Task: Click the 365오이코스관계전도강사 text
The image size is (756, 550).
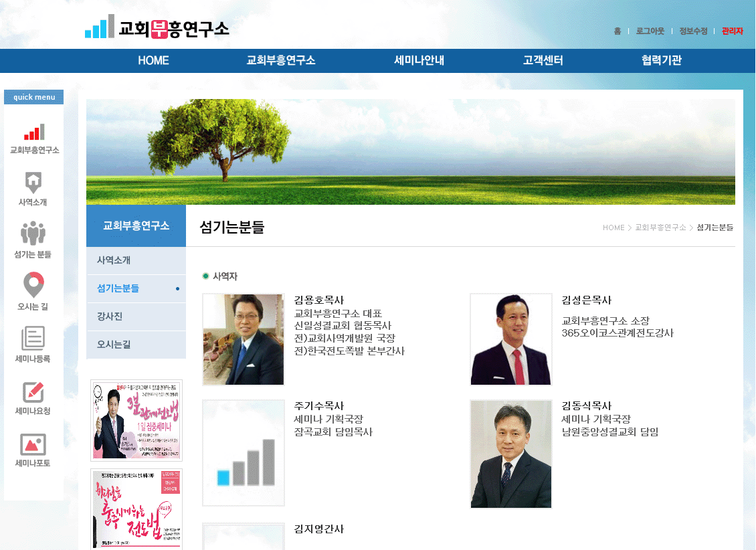Action: [x=617, y=333]
